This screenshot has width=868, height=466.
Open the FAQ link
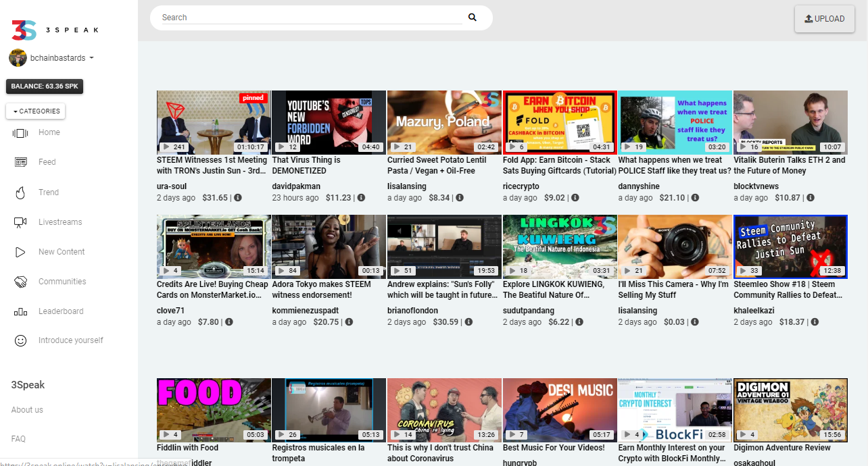[18, 439]
